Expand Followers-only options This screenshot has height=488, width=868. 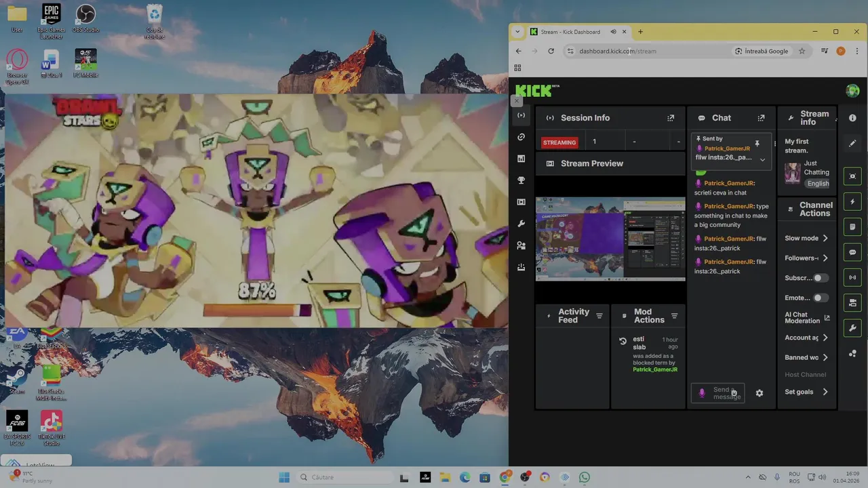[x=825, y=258]
